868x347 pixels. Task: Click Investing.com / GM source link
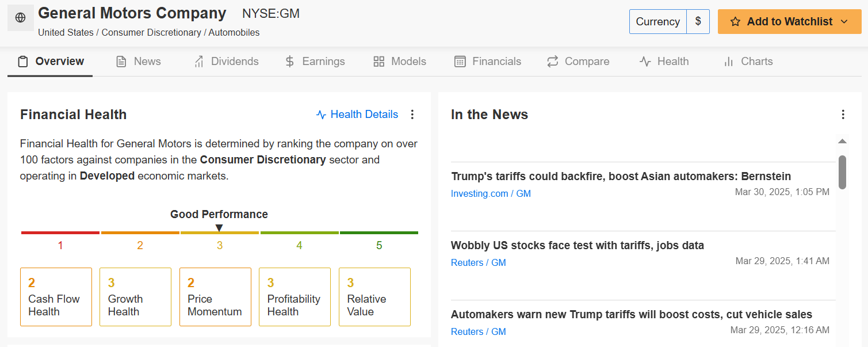[491, 194]
